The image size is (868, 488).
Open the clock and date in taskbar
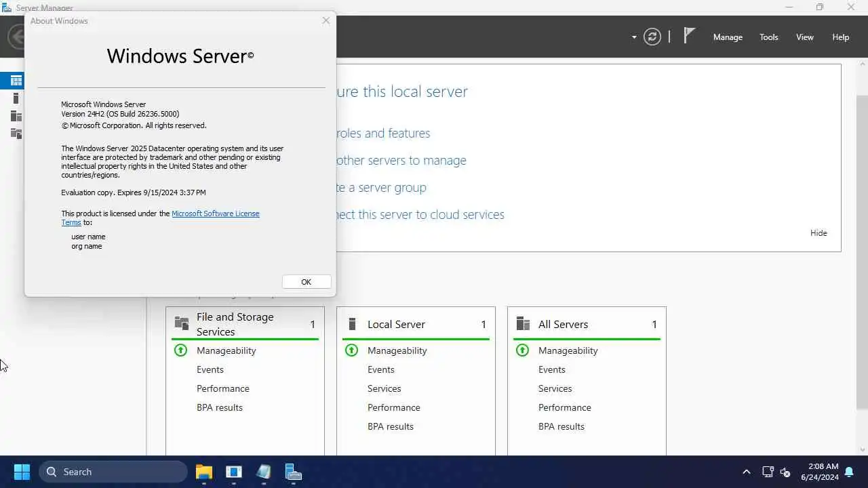pos(819,472)
